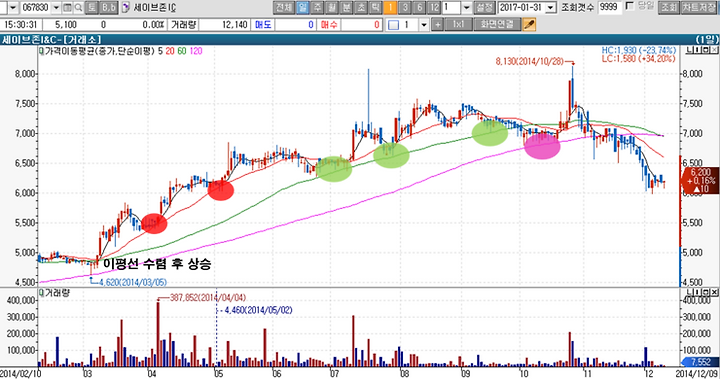Toggle the 당일 checkbox
Image resolution: width=720 pixels, height=379 pixels.
[630, 6]
